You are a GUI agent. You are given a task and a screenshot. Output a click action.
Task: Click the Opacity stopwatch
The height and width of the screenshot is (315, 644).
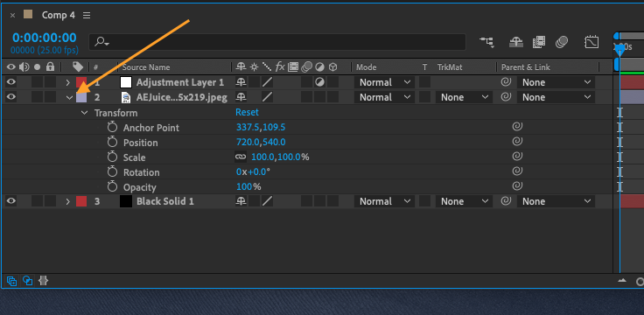pyautogui.click(x=112, y=187)
